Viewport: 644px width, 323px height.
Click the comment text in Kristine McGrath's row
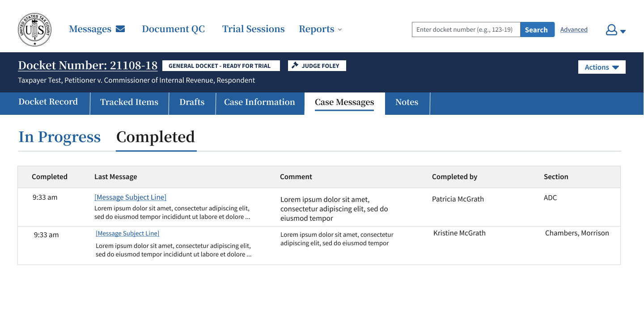tap(337, 239)
